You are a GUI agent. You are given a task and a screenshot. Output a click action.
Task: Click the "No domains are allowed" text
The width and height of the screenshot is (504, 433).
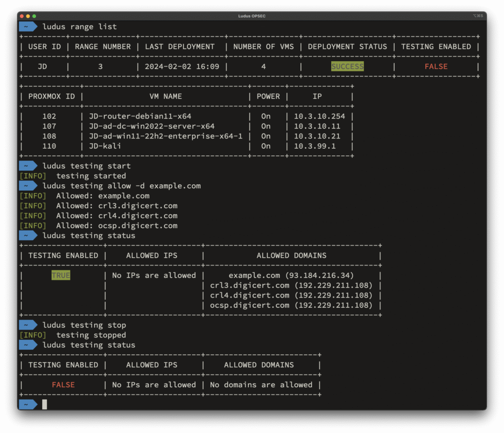point(261,385)
